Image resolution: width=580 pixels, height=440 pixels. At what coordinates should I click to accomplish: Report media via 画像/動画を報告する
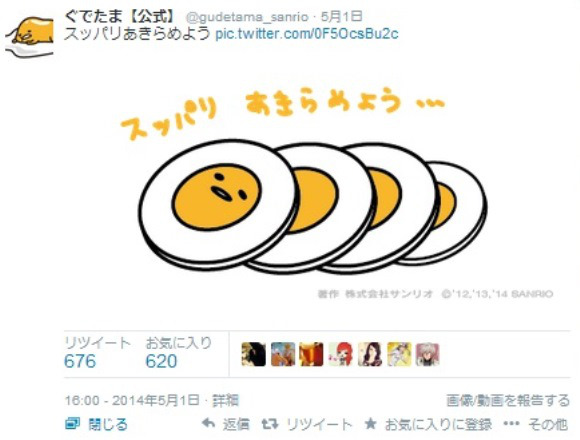point(508,400)
